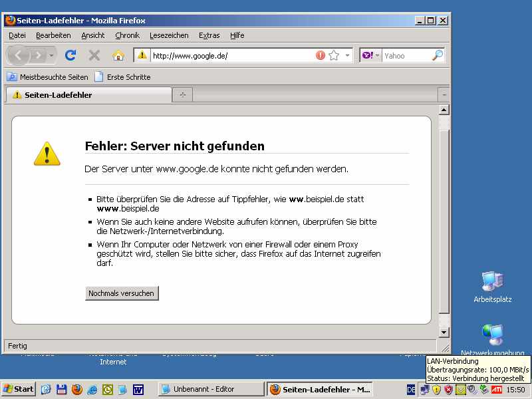Open the back/forward history dropdown arrow
532x399 pixels.
pos(51,55)
